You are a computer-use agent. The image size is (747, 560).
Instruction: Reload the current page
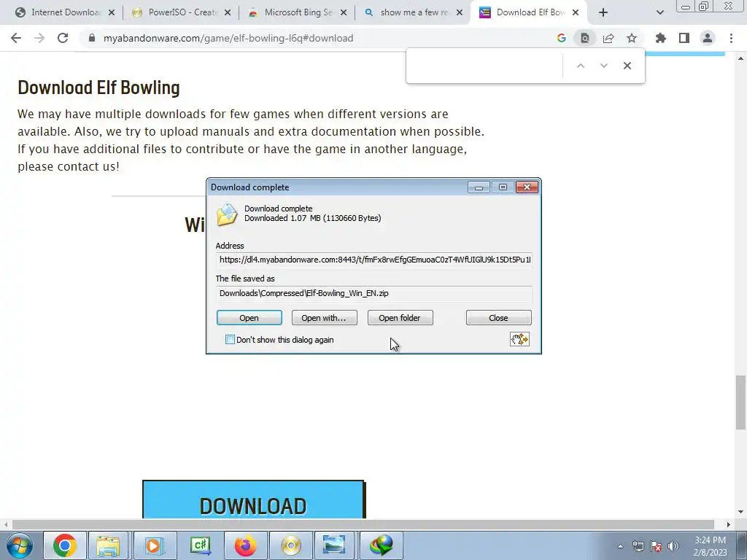[x=63, y=38]
